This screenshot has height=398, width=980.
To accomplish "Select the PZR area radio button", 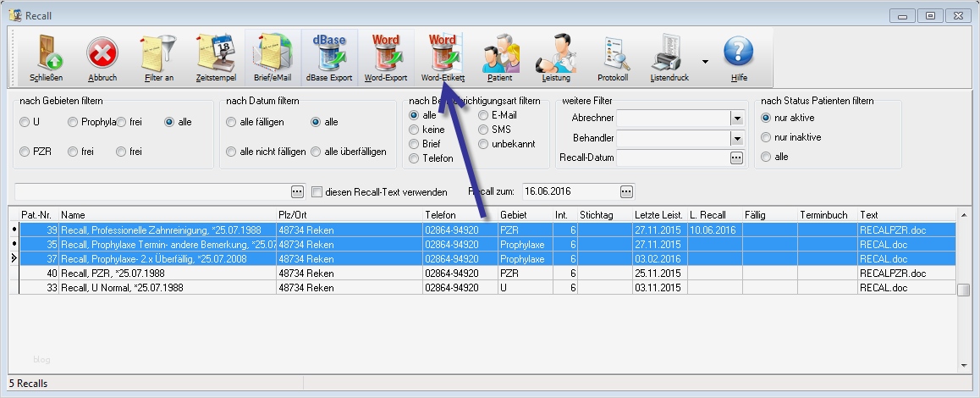I will click(x=25, y=152).
